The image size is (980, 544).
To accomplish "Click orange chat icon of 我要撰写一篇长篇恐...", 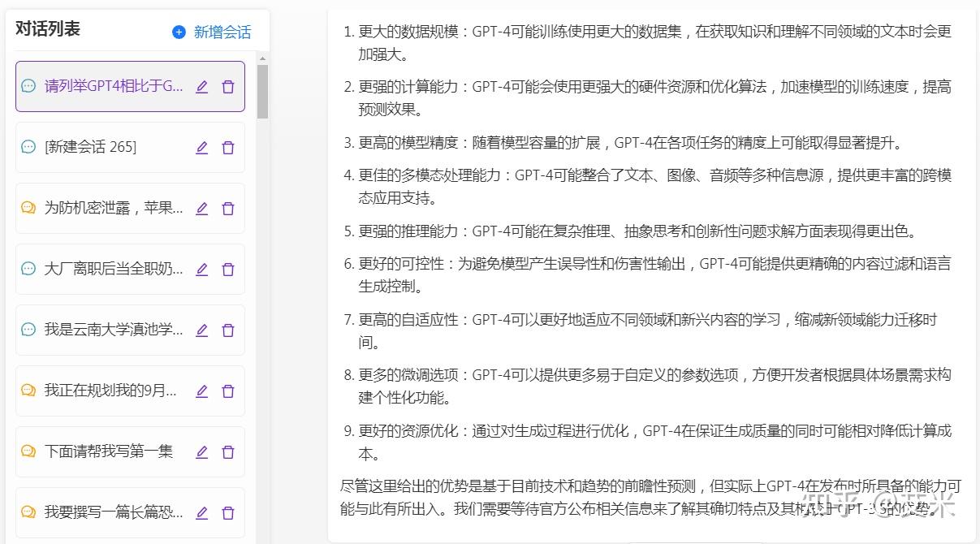I will point(28,512).
